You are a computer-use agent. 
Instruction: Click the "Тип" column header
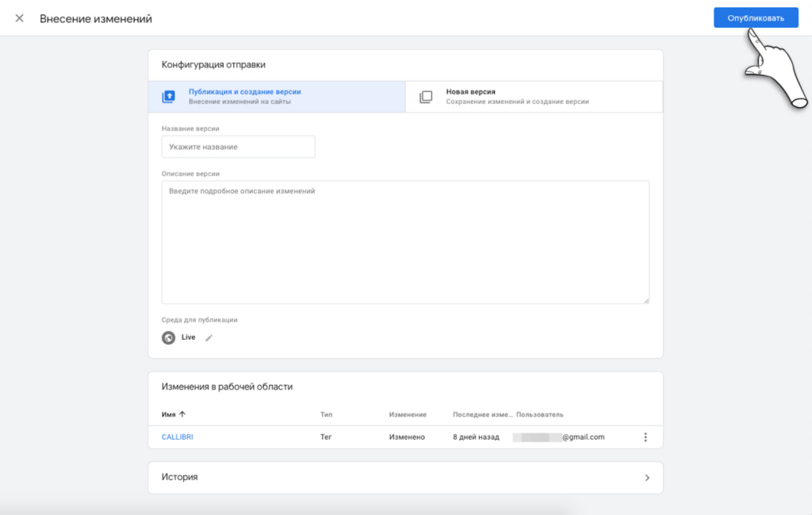[325, 414]
